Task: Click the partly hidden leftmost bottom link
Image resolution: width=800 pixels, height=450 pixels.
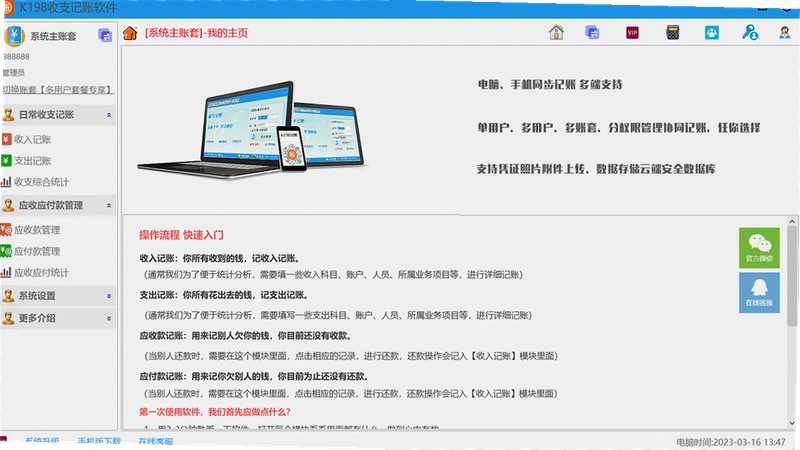Action: 42,441
